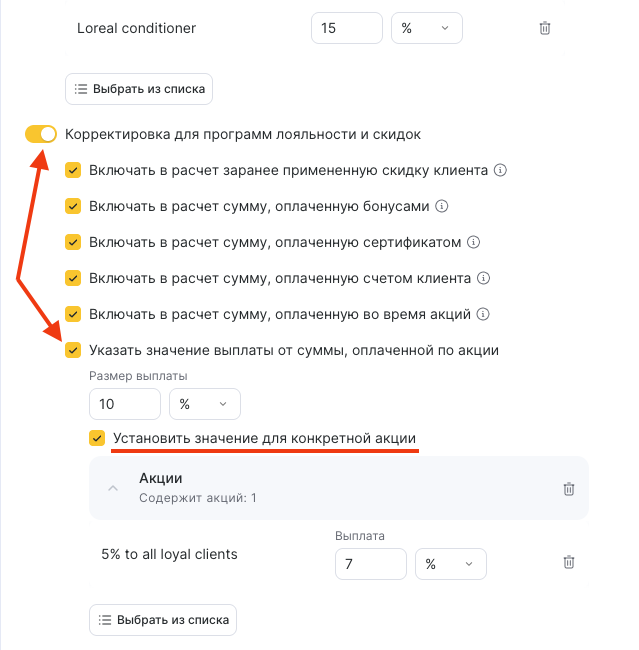Show info for заранее примененную скидку клиента
Image resolution: width=639 pixels, height=650 pixels.
(x=501, y=170)
